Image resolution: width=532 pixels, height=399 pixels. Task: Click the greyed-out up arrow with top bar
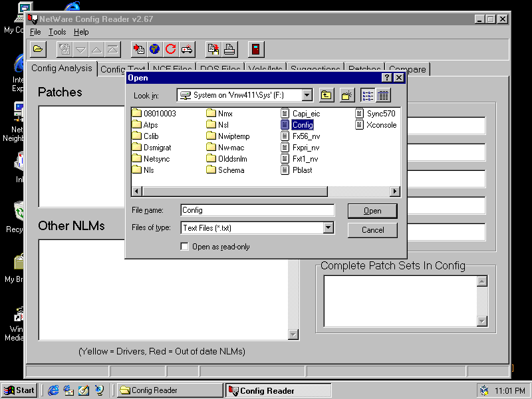[112, 49]
